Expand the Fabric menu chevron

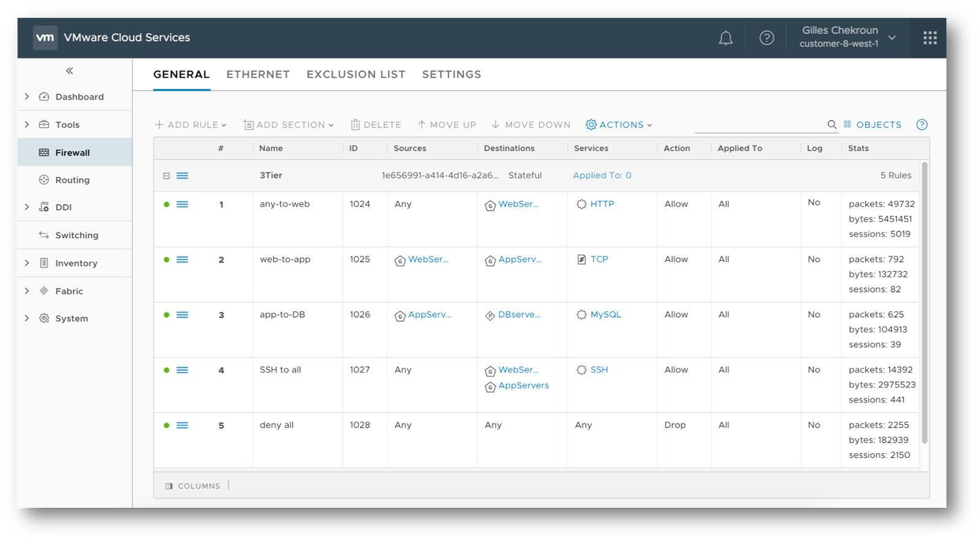coord(27,291)
